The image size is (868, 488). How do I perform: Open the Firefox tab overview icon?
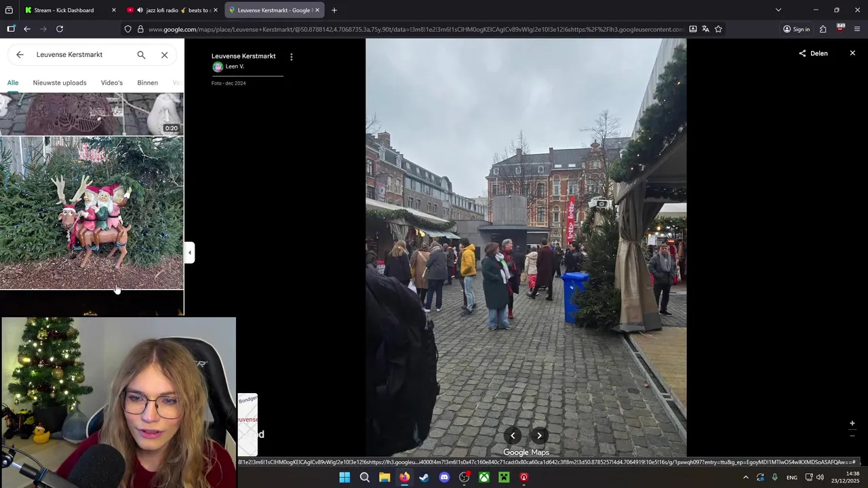coord(9,10)
